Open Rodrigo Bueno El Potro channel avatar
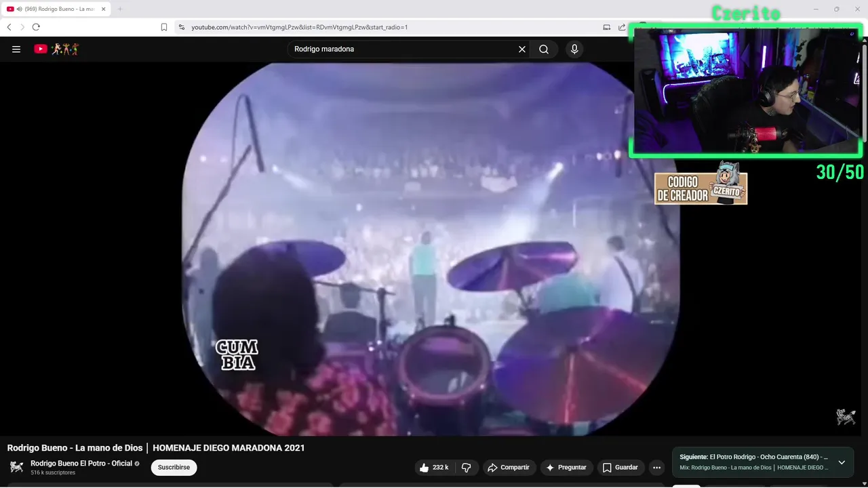 (16, 467)
